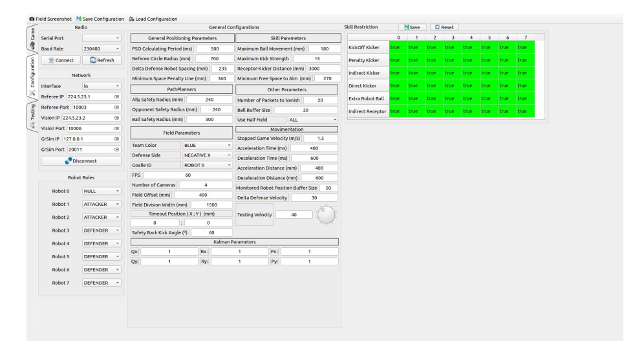Screen dimensions: 644x356
Task: Click the Timeout Position X field
Action: pyautogui.click(x=155, y=223)
